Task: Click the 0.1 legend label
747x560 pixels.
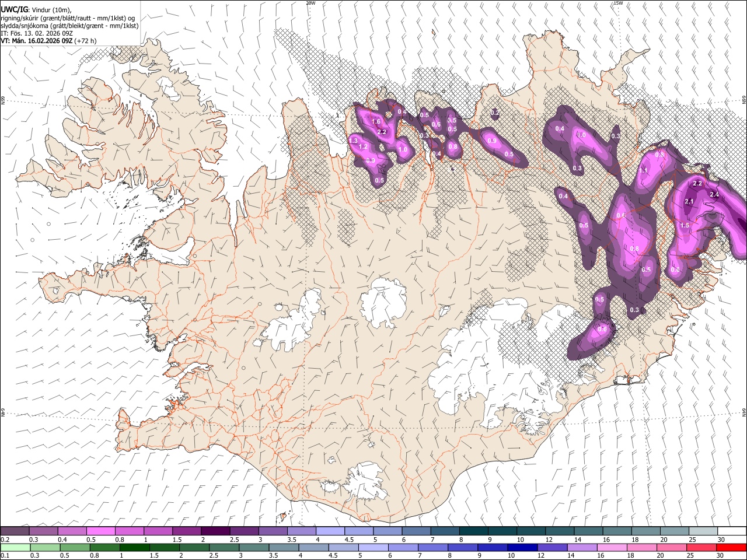Action: tap(5, 556)
